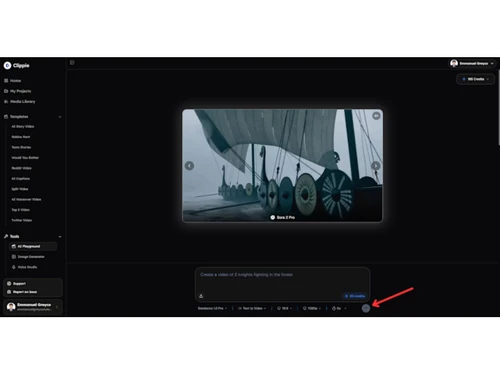Click the sidebar profile avatar
Screen dimensions: 500x375
11,307
